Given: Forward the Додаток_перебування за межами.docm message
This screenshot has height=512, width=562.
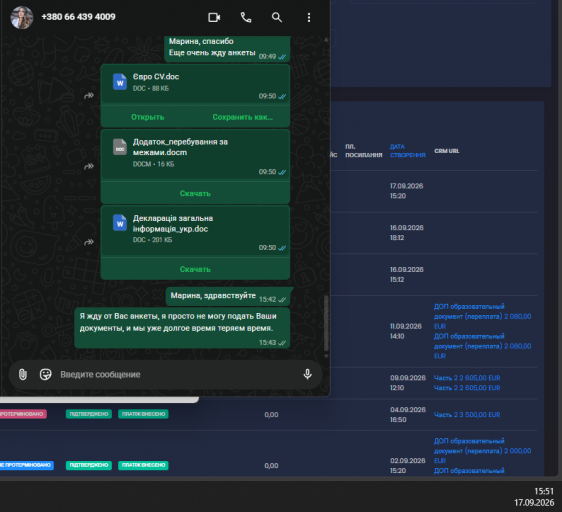Looking at the screenshot, I should [x=89, y=166].
